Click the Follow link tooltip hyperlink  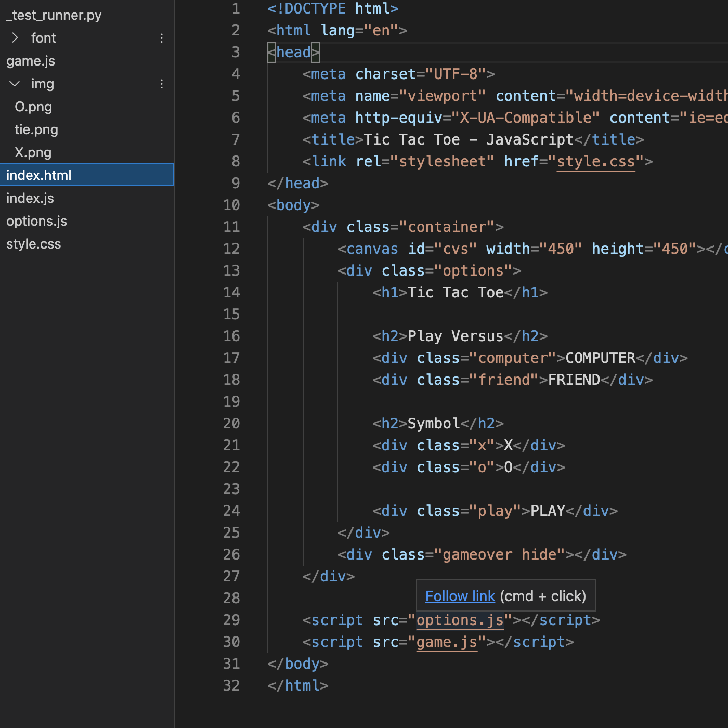pos(460,596)
